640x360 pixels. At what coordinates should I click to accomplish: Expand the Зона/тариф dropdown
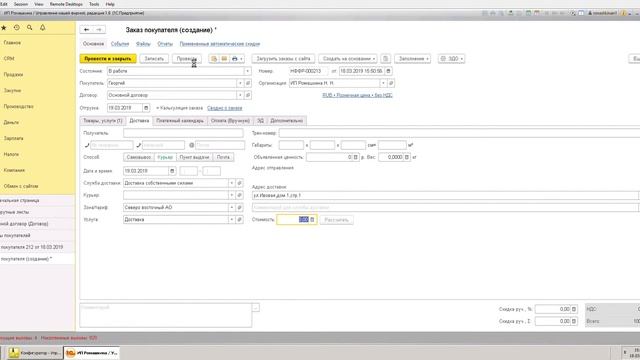[232, 207]
